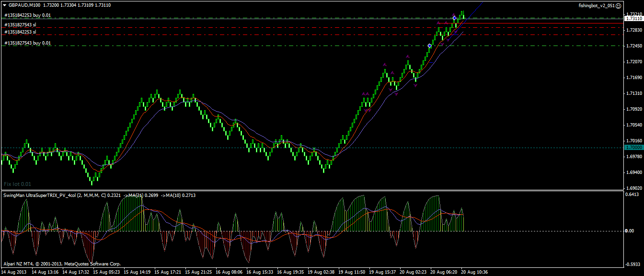Click the 1.70000 level price box

point(634,148)
